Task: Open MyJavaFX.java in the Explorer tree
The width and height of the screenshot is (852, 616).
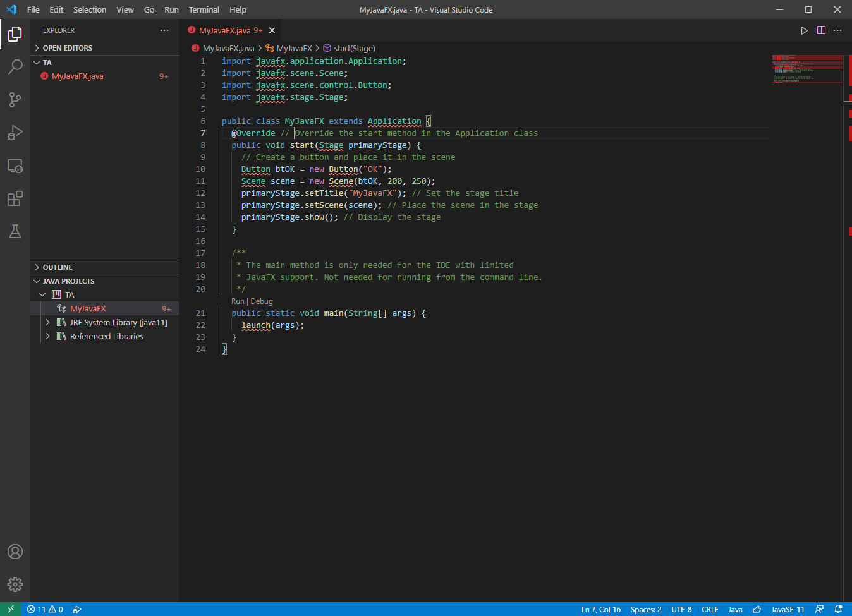Action: 105,76
